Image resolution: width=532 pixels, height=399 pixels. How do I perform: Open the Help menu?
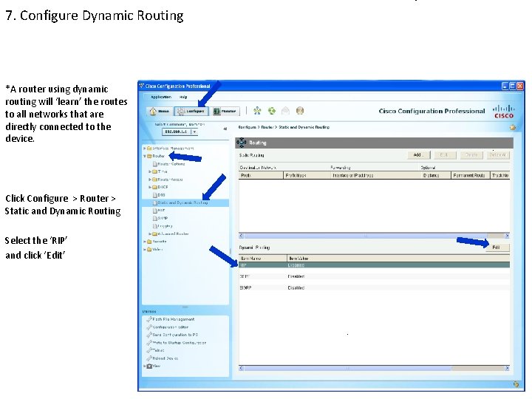coord(183,97)
